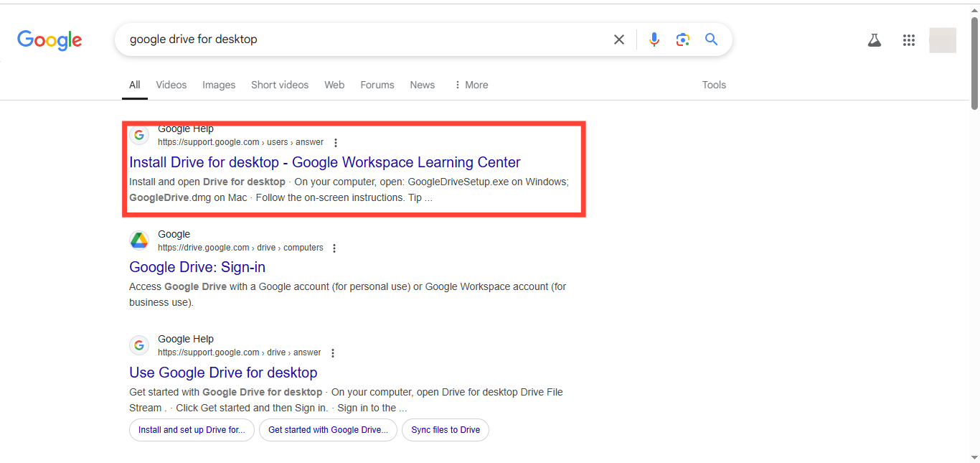
Task: Click support.google.com drive answer URL
Action: tap(240, 352)
